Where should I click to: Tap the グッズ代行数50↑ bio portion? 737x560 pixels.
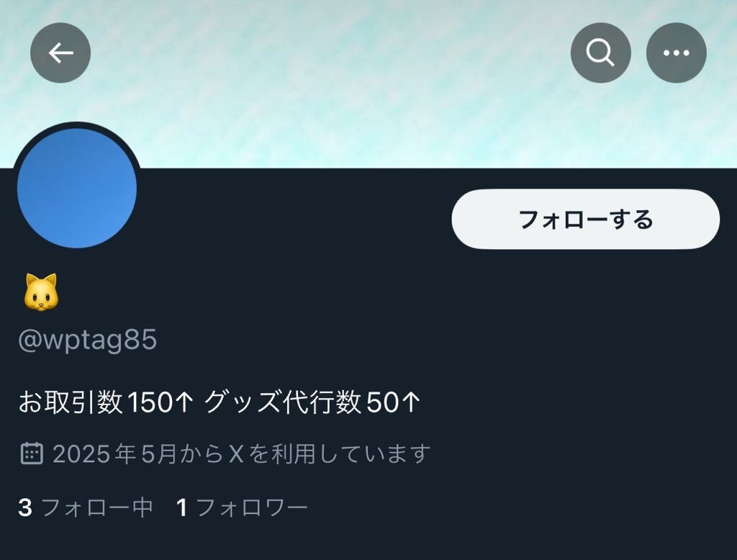click(312, 402)
